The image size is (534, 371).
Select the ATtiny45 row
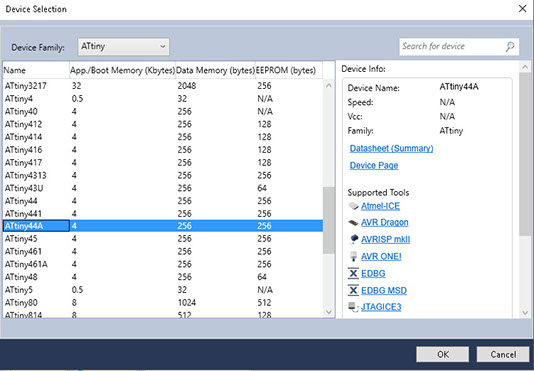pyautogui.click(x=163, y=239)
